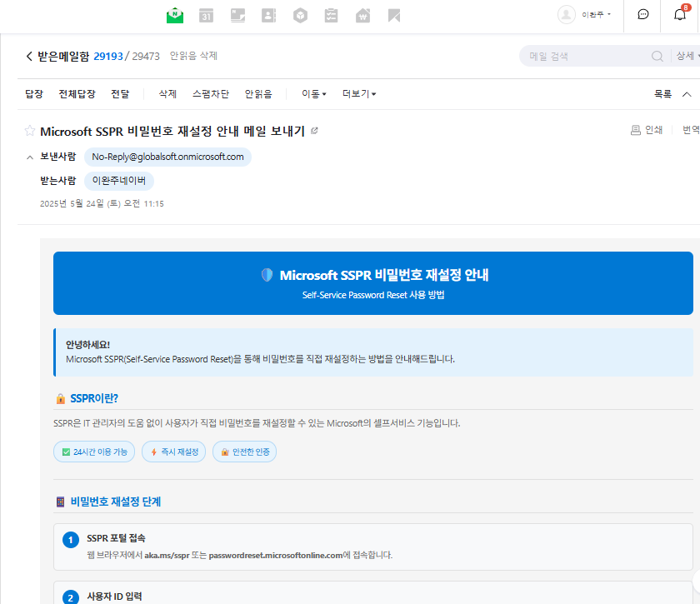Click the SSPR이란? heading

(94, 399)
